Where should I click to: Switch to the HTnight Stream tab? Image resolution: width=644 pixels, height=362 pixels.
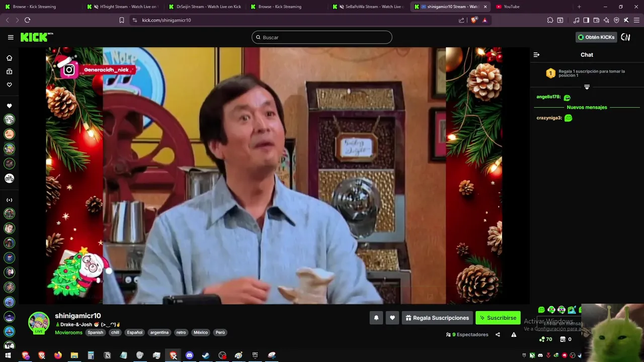(x=124, y=7)
